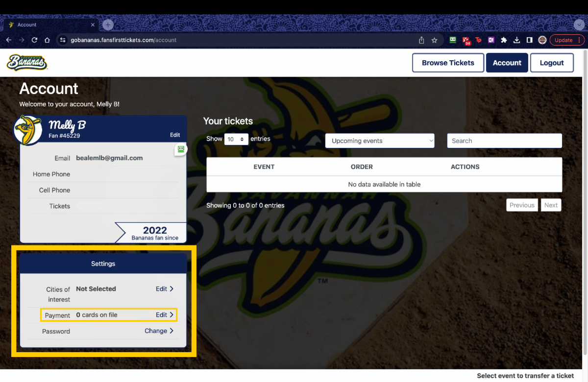Screen dimensions: 588x382
Task: Open site information icon in address bar
Action: click(63, 40)
